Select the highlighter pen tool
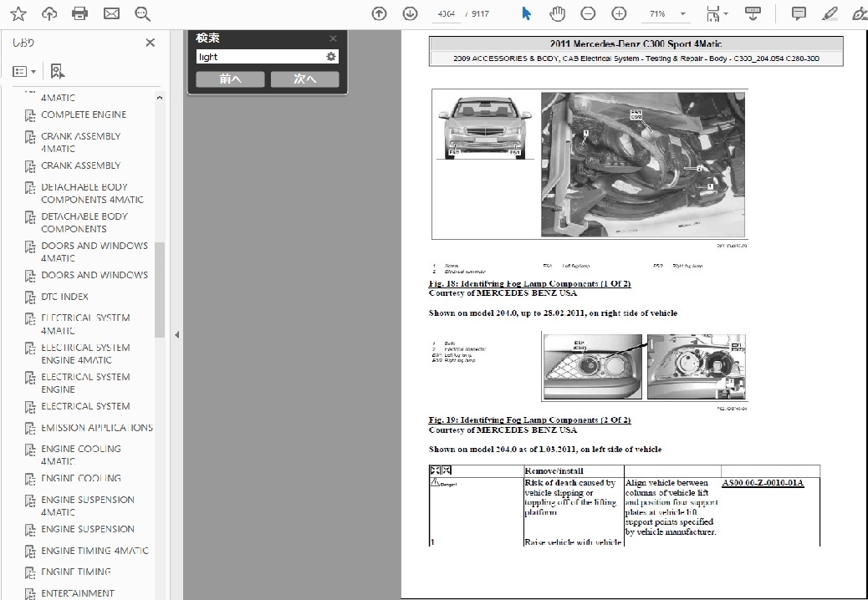Screen dimensions: 868x600 click(830, 14)
